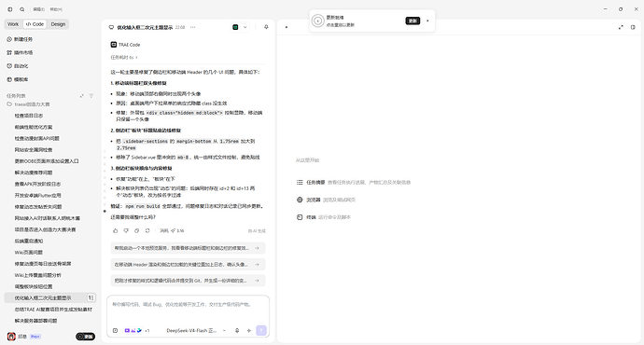Image resolution: width=644 pixels, height=345 pixels.
Task: Choose the suggestion about committing to Git
Action: pyautogui.click(x=188, y=281)
